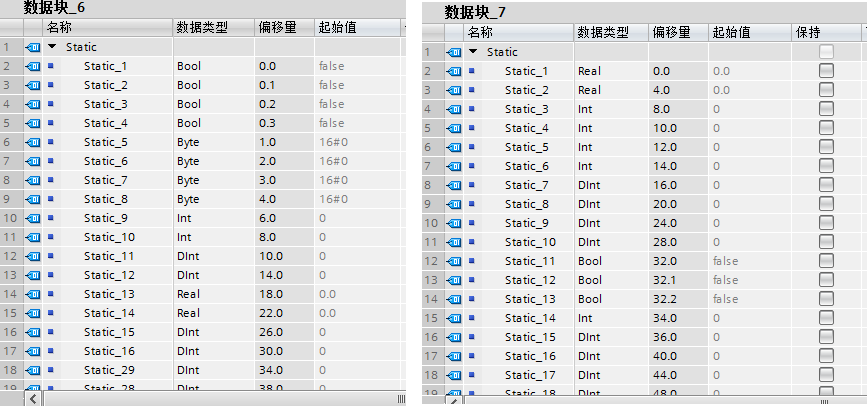Click the tag icon beside Static_13 in 数据块_6
The height and width of the screenshot is (410, 867).
pos(32,294)
